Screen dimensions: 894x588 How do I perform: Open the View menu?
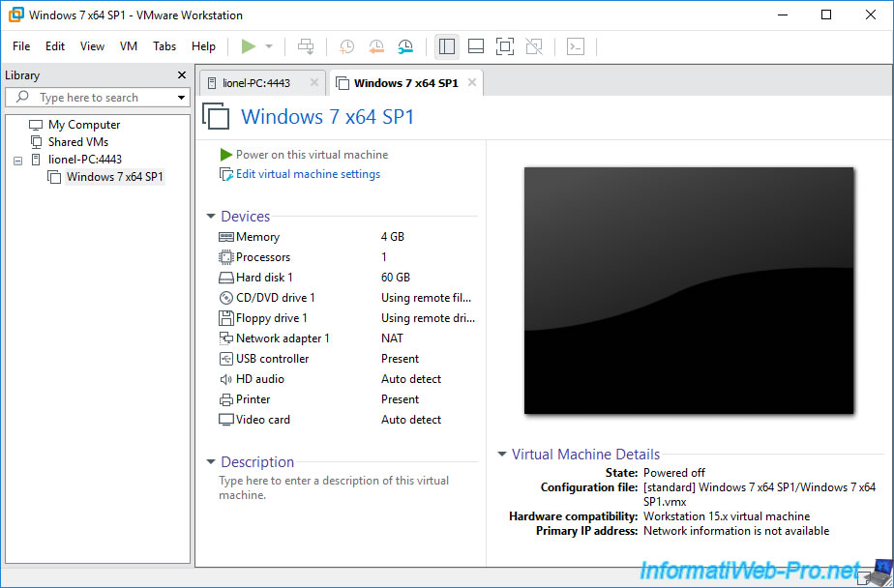tap(92, 46)
